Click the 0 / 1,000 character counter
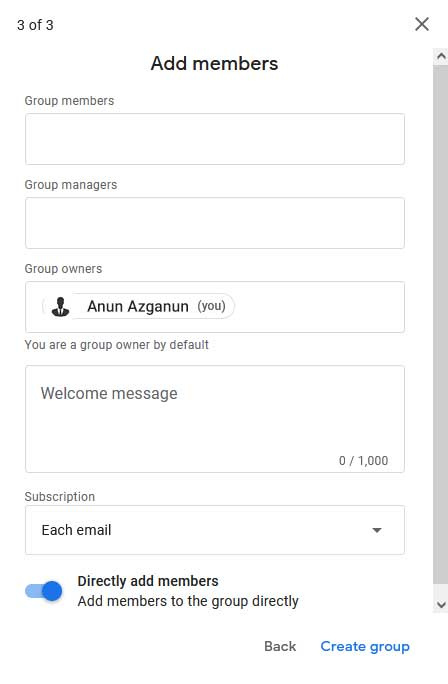The image size is (448, 684). (x=363, y=461)
